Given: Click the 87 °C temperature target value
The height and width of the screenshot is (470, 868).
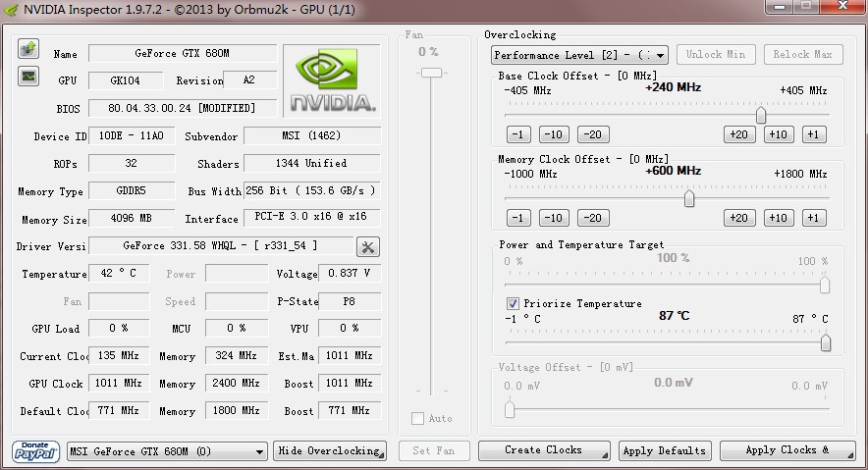Looking at the screenshot, I should coord(674,316).
